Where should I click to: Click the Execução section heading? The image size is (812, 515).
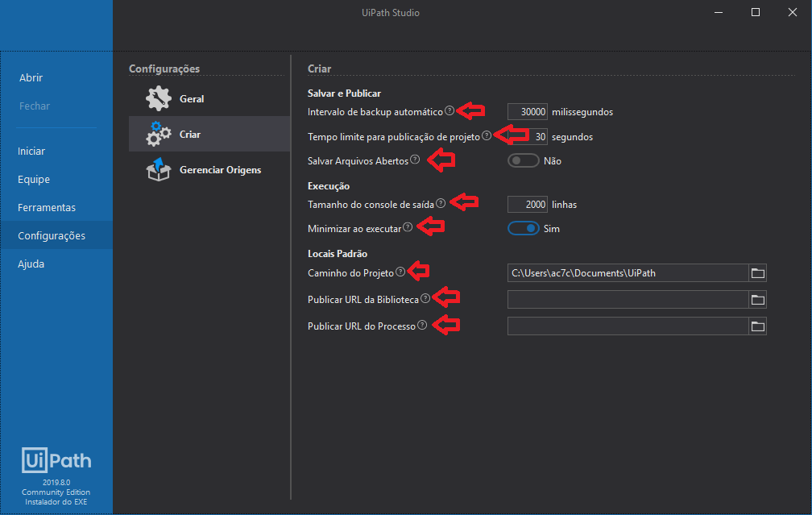329,186
